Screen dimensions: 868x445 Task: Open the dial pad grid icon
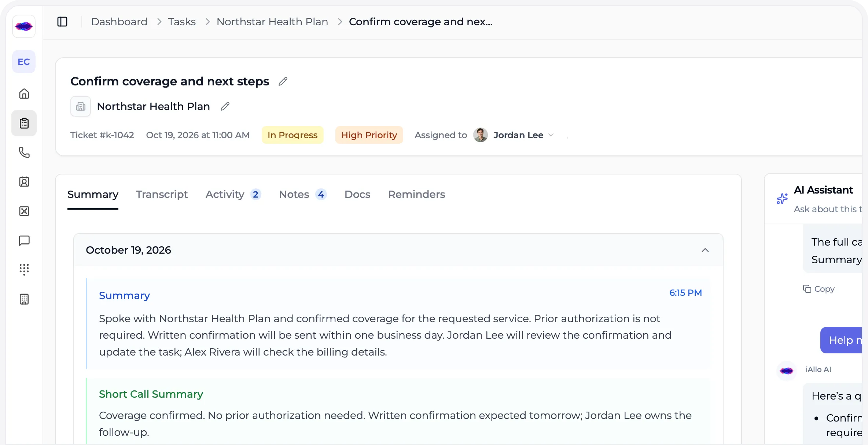pos(24,270)
